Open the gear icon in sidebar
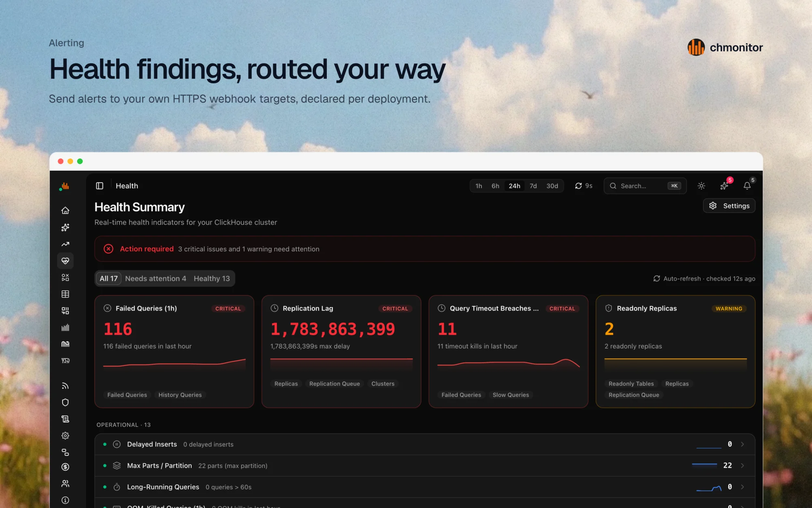The width and height of the screenshot is (812, 508). click(x=65, y=436)
